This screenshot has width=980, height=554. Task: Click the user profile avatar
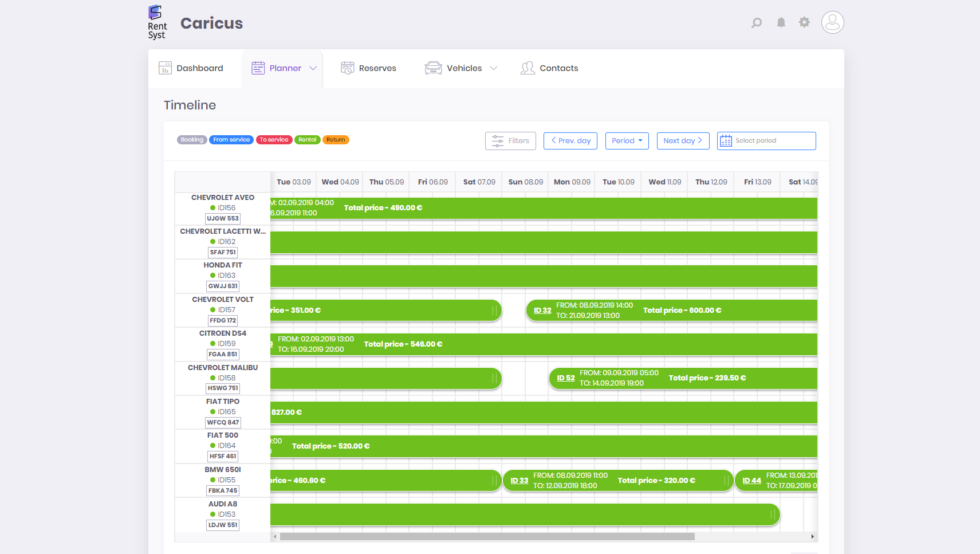(832, 22)
